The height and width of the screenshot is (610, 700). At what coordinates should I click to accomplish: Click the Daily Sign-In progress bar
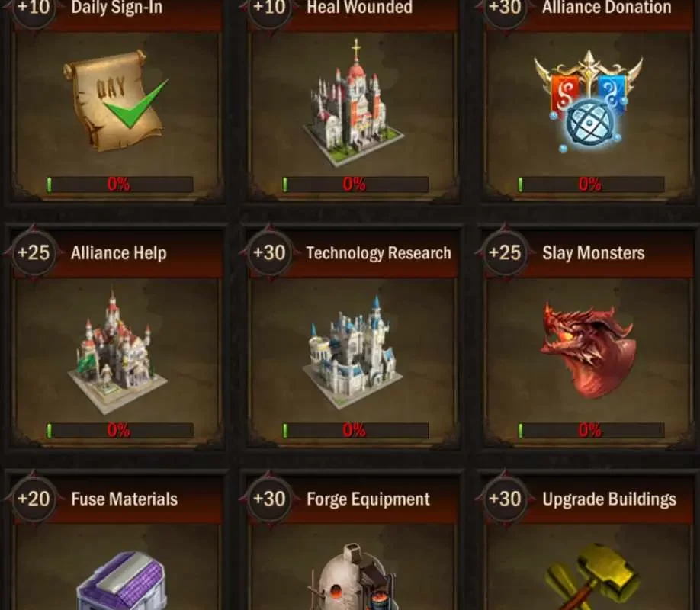[120, 184]
